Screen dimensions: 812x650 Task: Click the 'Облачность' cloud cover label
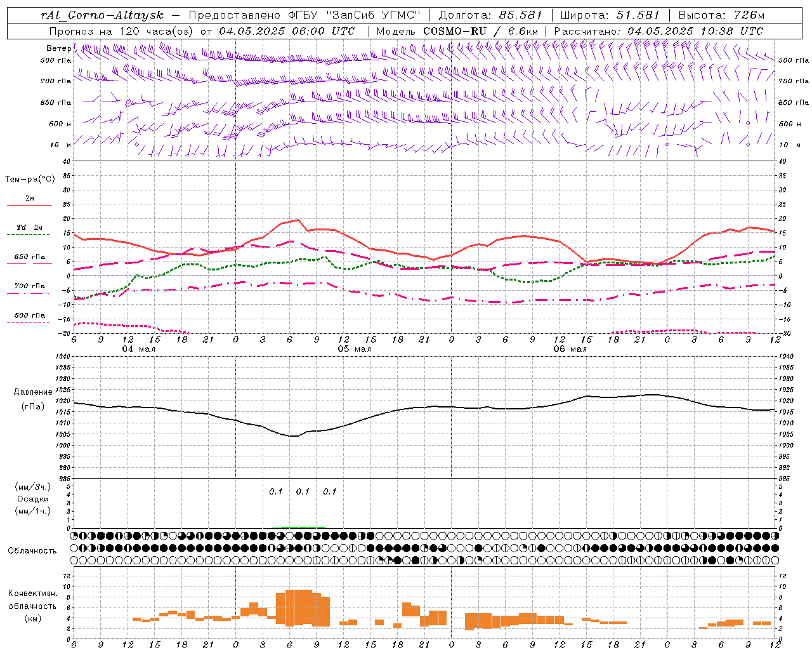tap(32, 551)
